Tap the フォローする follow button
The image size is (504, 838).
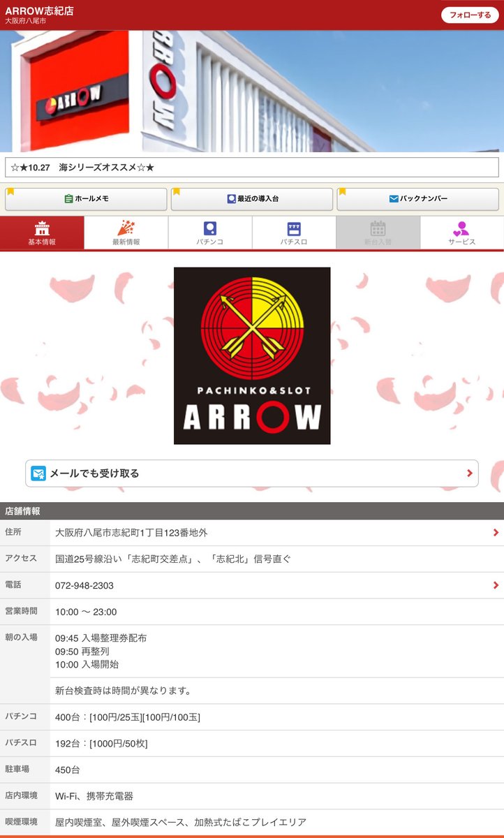470,15
